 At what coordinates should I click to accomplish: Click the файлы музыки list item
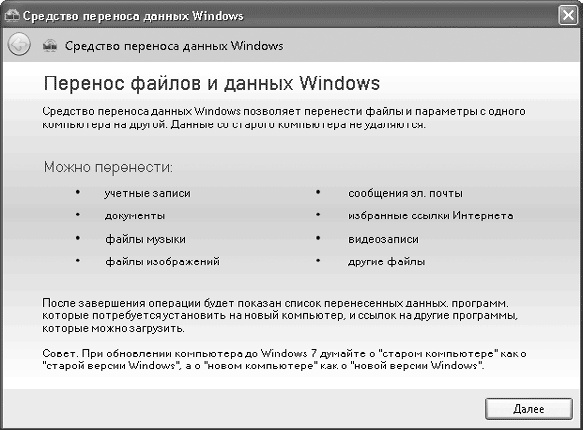(x=145, y=239)
